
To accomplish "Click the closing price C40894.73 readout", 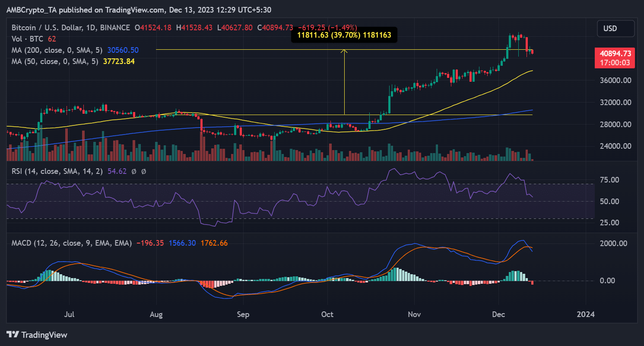I will coord(275,27).
